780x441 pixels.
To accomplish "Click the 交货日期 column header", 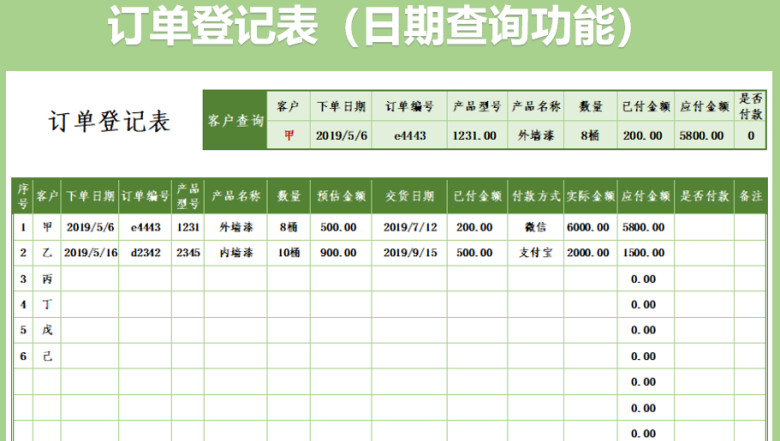I will click(409, 196).
